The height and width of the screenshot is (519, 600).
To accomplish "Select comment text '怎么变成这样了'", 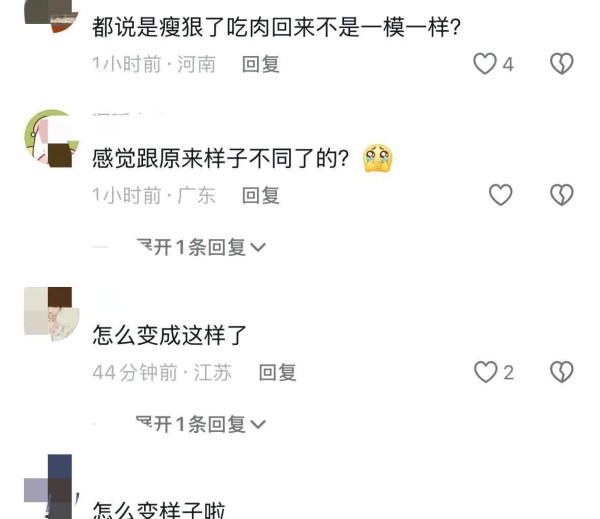I will 169,335.
